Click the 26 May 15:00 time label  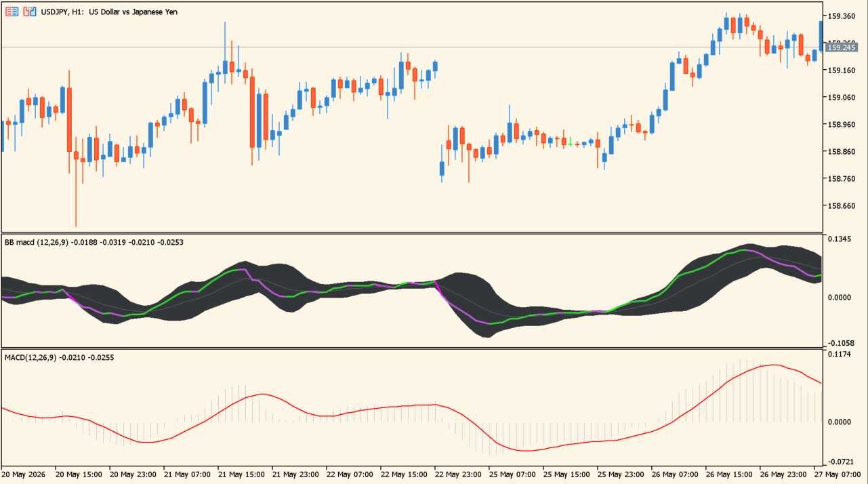(x=729, y=474)
